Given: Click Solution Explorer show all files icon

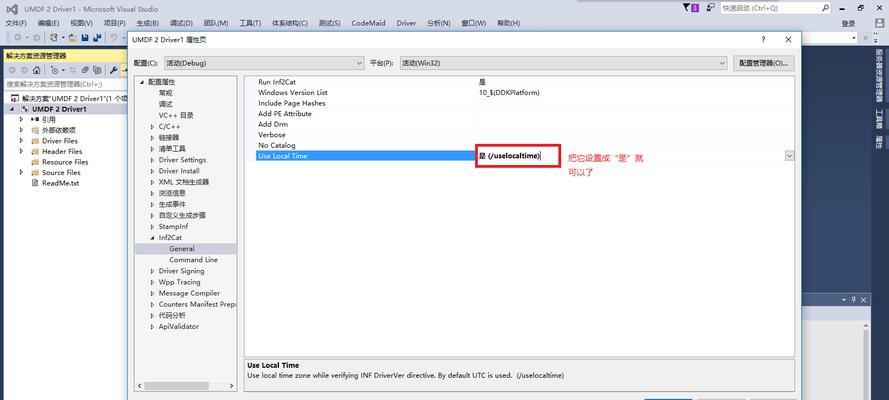Looking at the screenshot, I should pyautogui.click(x=97, y=70).
